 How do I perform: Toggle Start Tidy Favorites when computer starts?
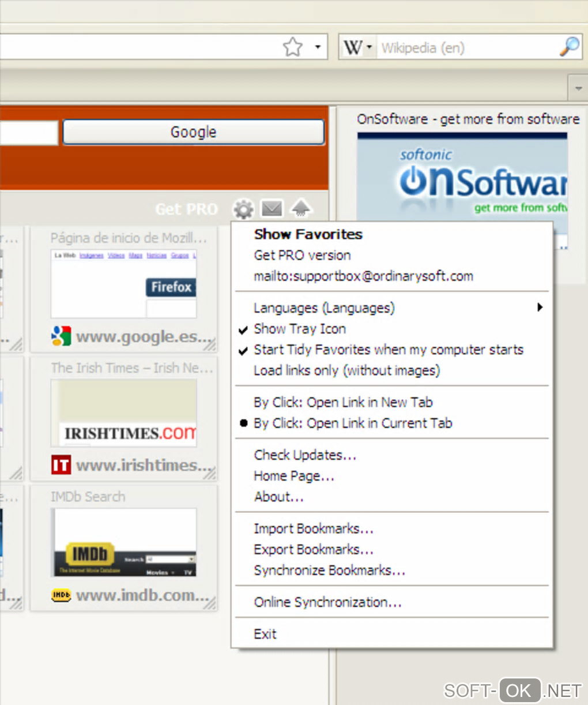pos(392,349)
